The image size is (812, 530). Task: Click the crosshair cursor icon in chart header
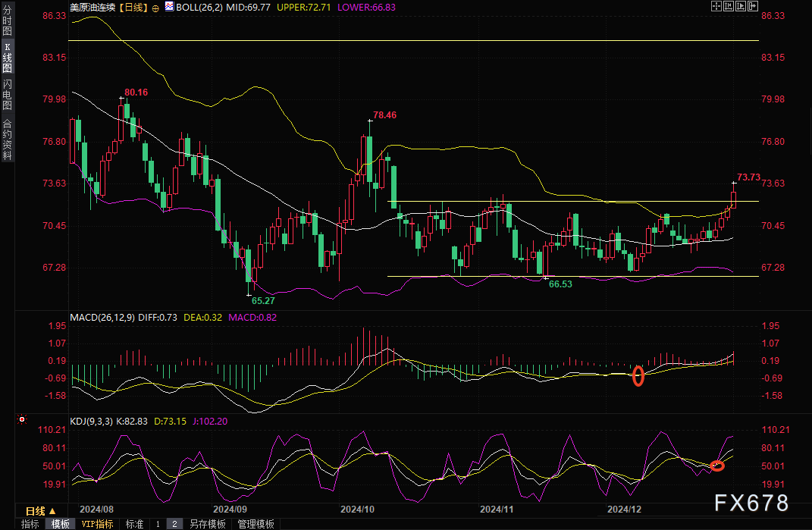click(x=717, y=6)
